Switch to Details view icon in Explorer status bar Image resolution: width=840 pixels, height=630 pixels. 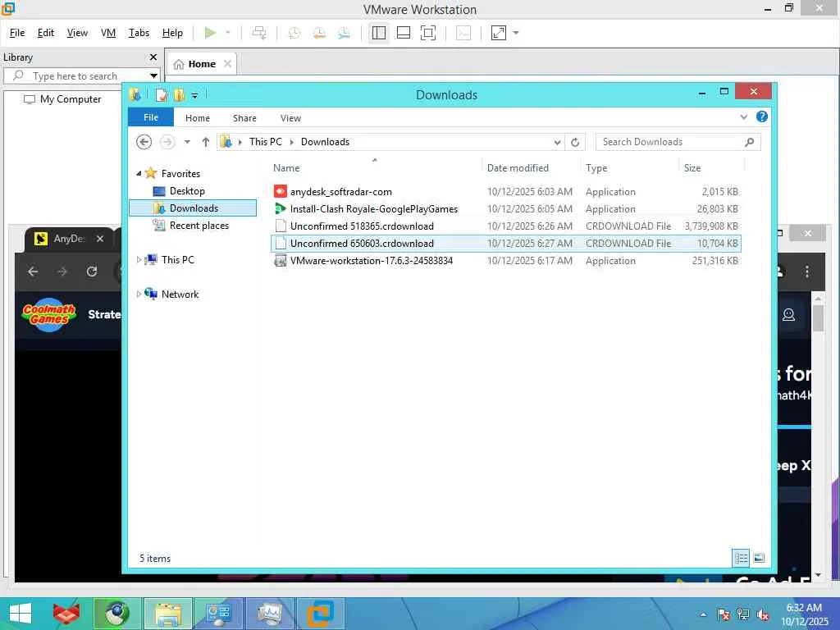[741, 558]
